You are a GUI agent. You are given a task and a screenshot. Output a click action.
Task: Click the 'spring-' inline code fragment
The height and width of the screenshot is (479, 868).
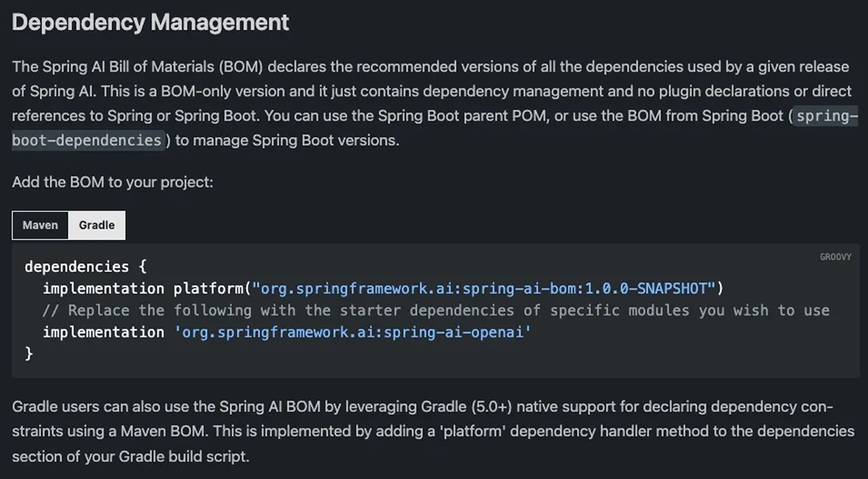[826, 116]
